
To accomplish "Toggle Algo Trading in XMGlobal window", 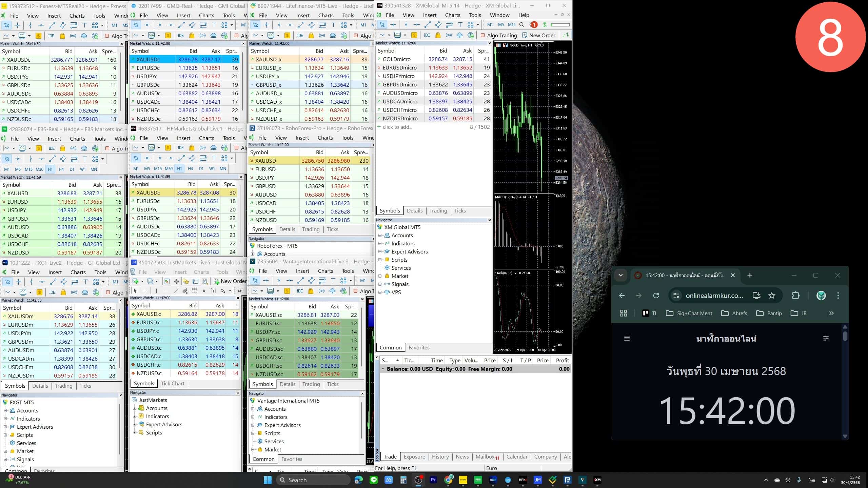I will click(x=499, y=35).
